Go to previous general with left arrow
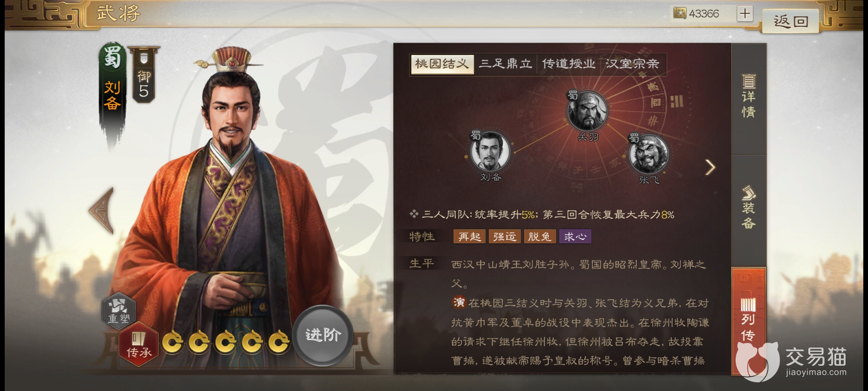This screenshot has height=391, width=868. [102, 211]
